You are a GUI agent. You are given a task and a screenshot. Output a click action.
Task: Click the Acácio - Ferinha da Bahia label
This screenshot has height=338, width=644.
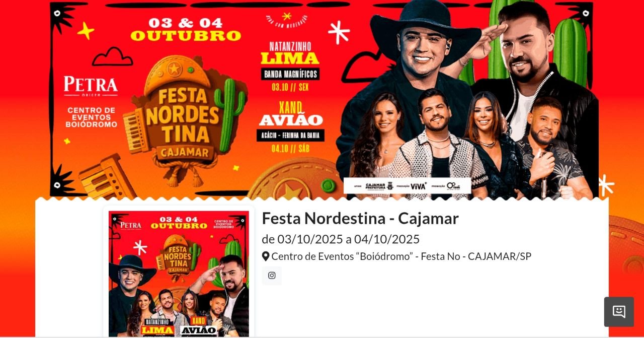[x=290, y=136]
